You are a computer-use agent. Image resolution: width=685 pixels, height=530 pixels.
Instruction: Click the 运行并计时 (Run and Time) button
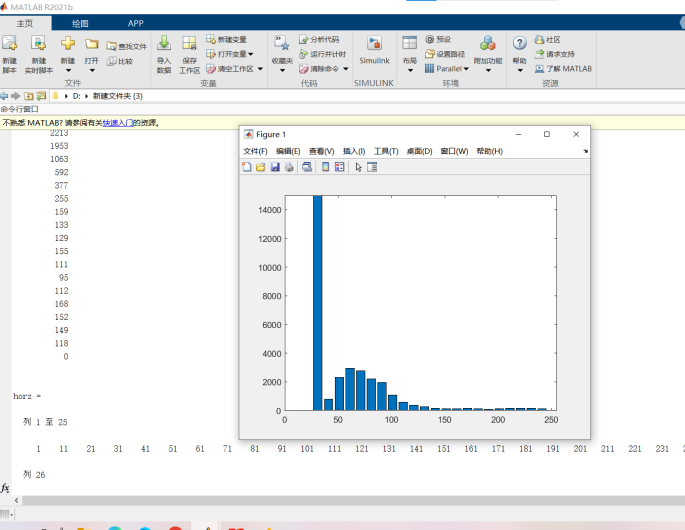tap(322, 54)
